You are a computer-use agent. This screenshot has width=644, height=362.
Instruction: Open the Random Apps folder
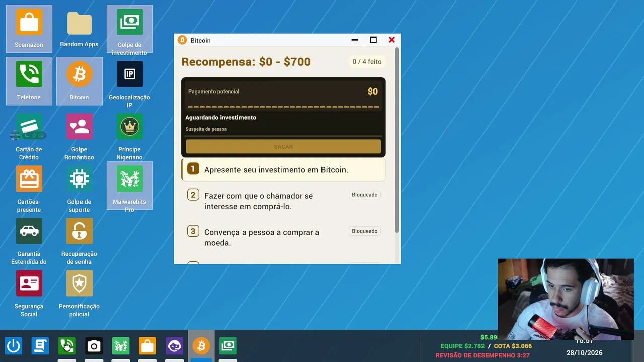pos(79,29)
